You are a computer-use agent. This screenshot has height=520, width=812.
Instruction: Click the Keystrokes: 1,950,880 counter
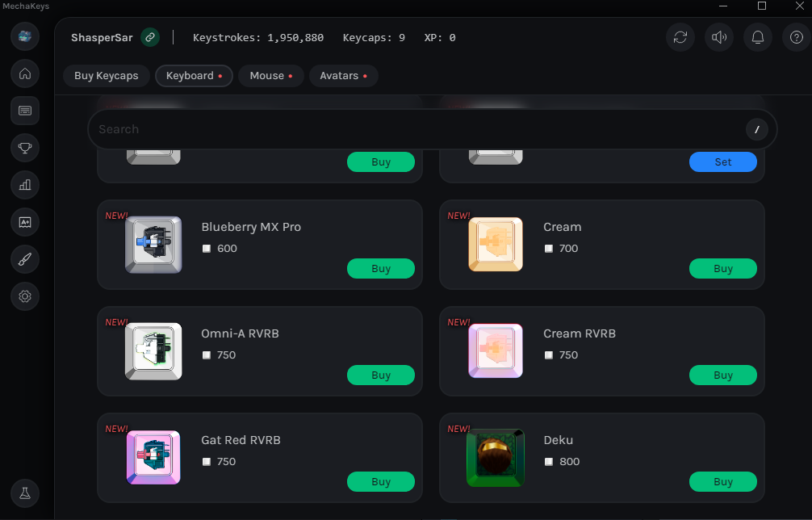(x=258, y=37)
